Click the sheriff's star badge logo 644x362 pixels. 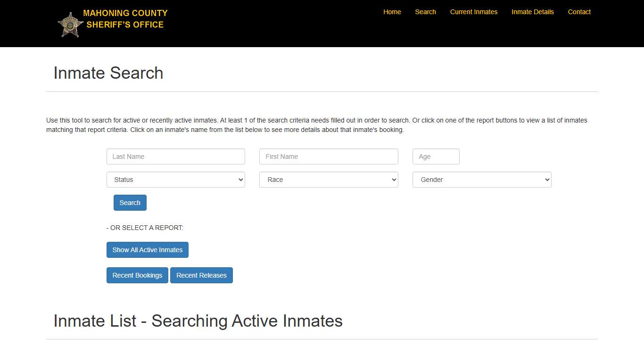[x=70, y=24]
